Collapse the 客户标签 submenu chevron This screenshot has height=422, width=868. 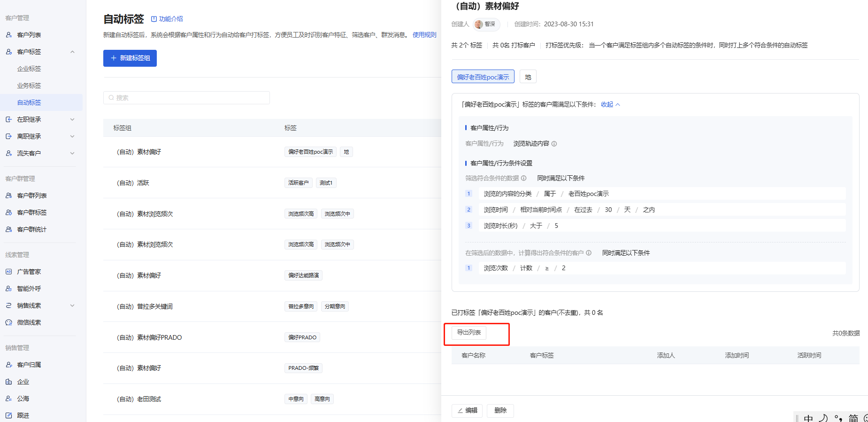pyautogui.click(x=72, y=52)
